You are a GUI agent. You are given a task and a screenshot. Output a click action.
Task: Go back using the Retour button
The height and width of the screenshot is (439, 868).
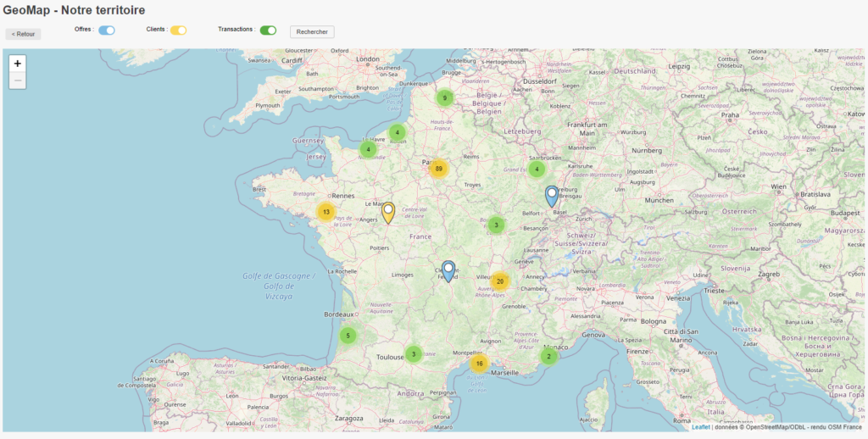pyautogui.click(x=23, y=34)
